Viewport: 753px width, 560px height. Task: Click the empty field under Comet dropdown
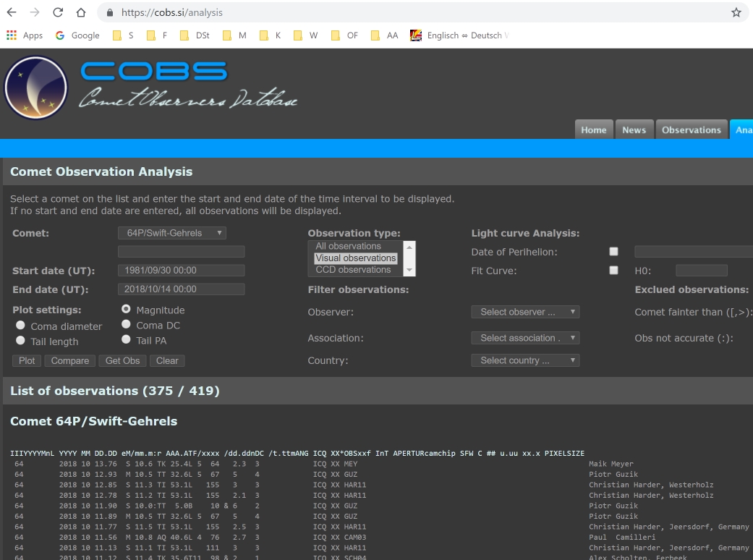point(181,252)
